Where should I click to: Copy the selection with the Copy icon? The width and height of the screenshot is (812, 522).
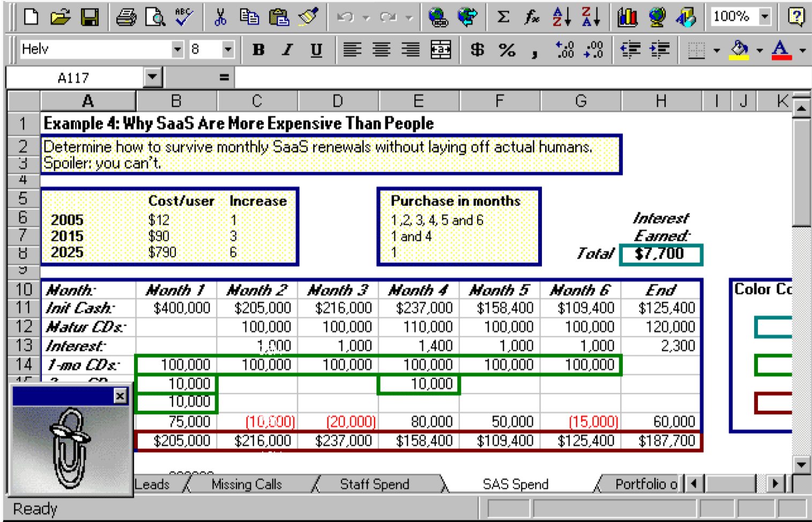[x=249, y=17]
